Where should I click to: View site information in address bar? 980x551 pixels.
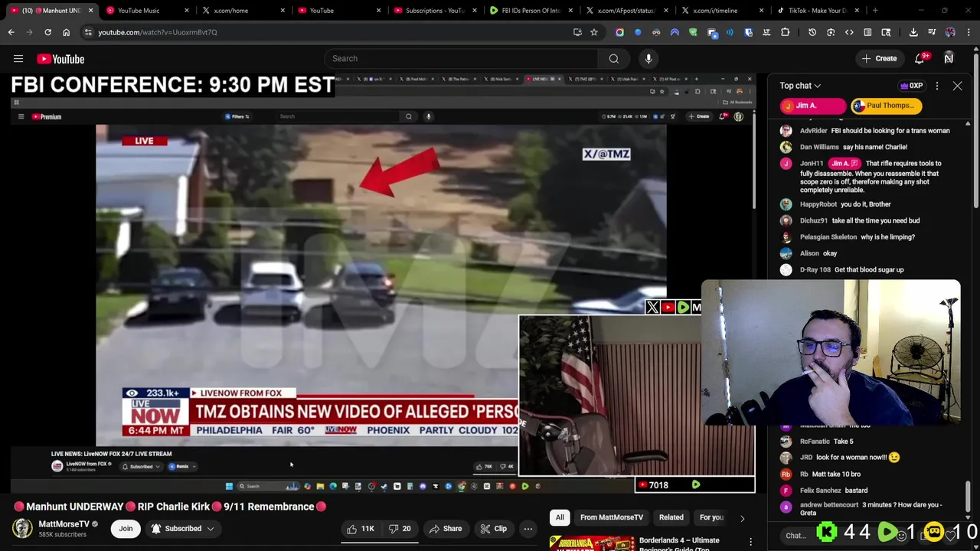88,32
